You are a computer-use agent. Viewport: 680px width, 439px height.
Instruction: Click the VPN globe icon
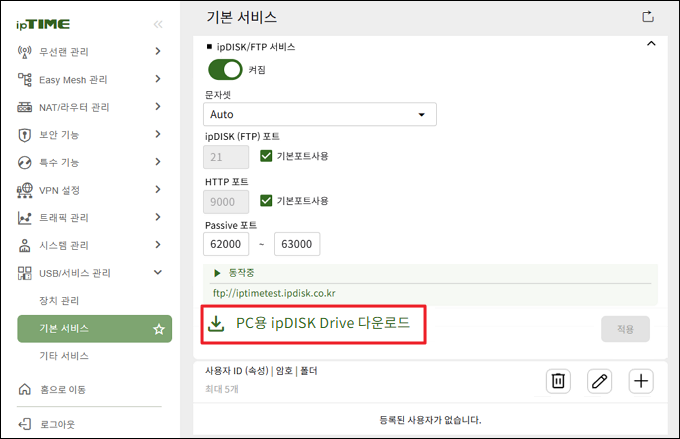click(x=24, y=190)
